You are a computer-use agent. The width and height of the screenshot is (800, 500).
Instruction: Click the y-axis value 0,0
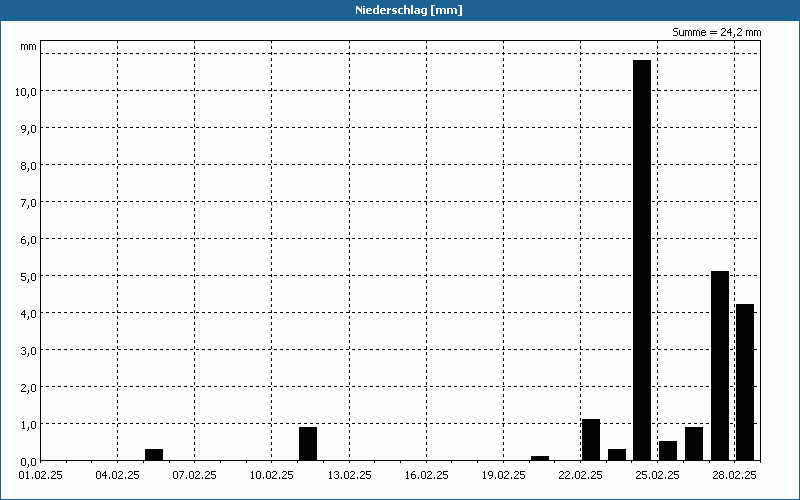[28, 462]
